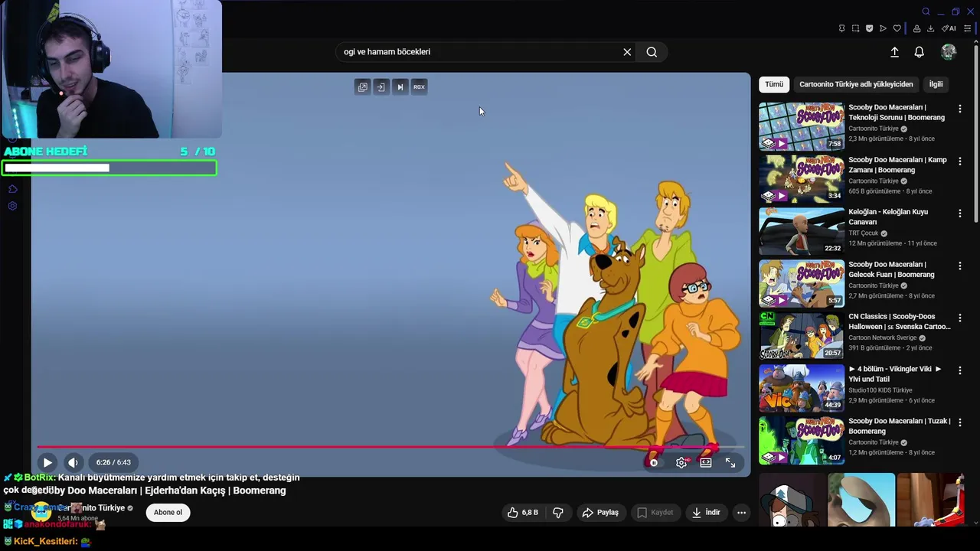Open video player settings gear
The image size is (980, 551).
coord(681,462)
